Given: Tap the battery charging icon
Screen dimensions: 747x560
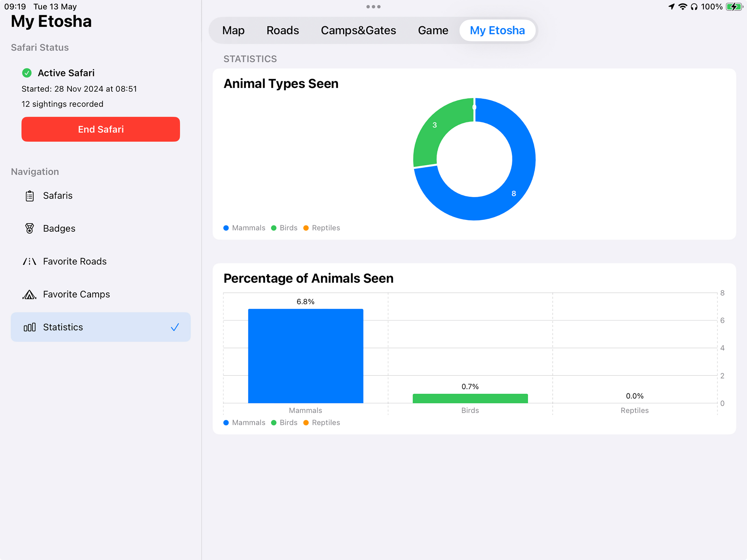Looking at the screenshot, I should 734,7.
